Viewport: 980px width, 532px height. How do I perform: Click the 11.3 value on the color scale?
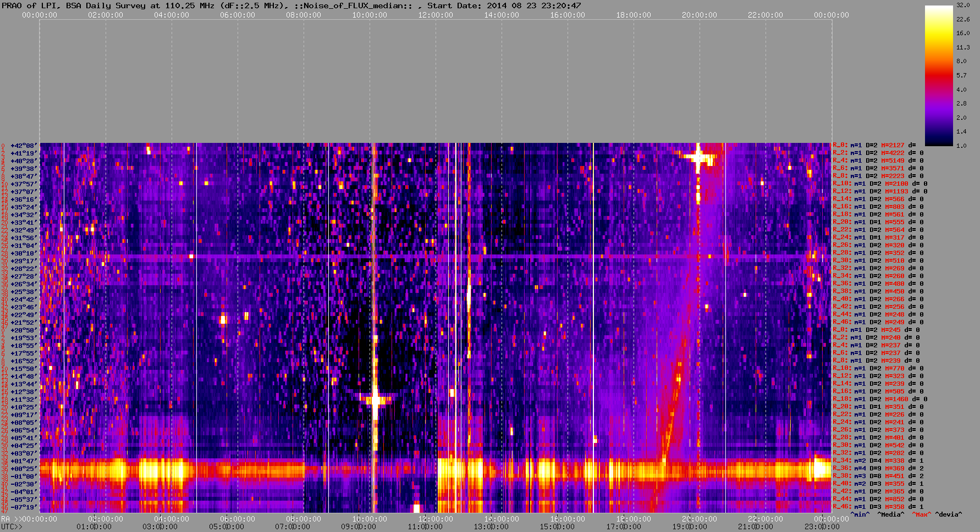coord(963,47)
